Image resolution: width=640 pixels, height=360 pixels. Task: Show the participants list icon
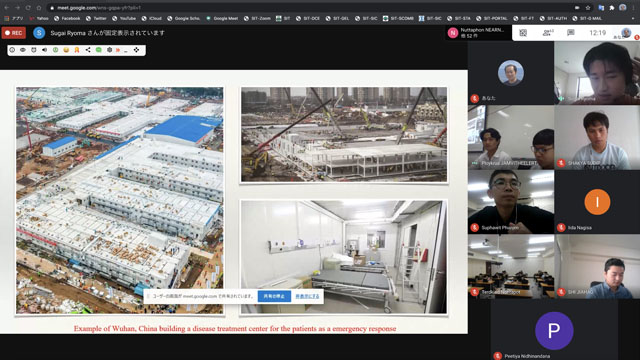[x=547, y=33]
